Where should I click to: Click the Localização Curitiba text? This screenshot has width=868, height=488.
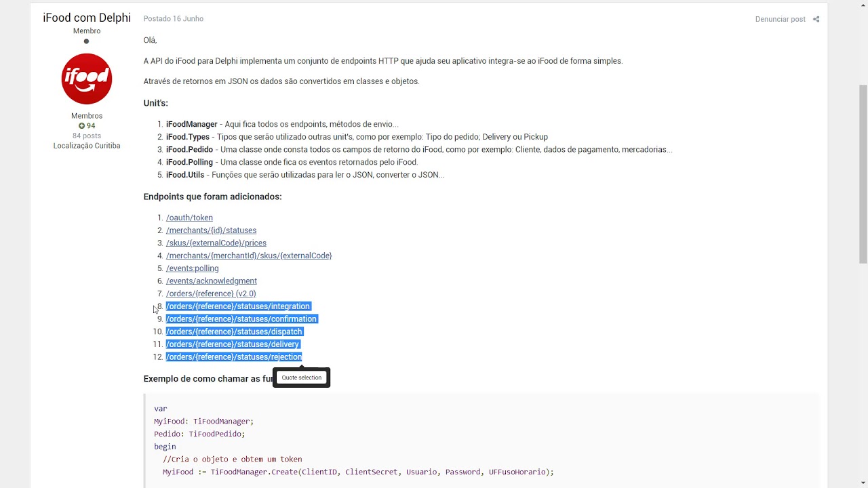coord(87,146)
